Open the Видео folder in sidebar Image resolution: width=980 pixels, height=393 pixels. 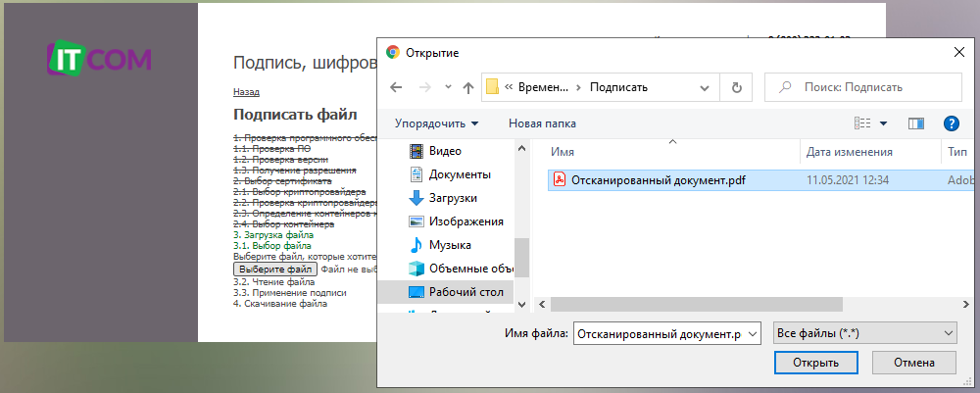444,151
